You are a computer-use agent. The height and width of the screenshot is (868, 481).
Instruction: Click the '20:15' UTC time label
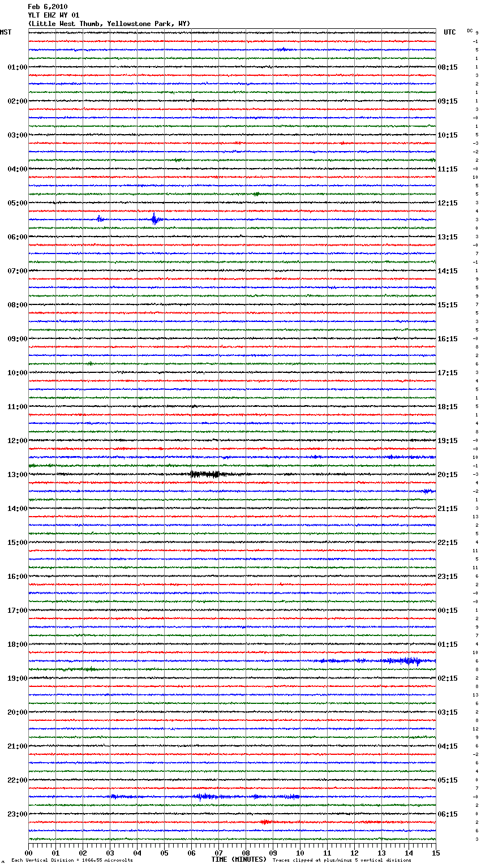point(448,475)
